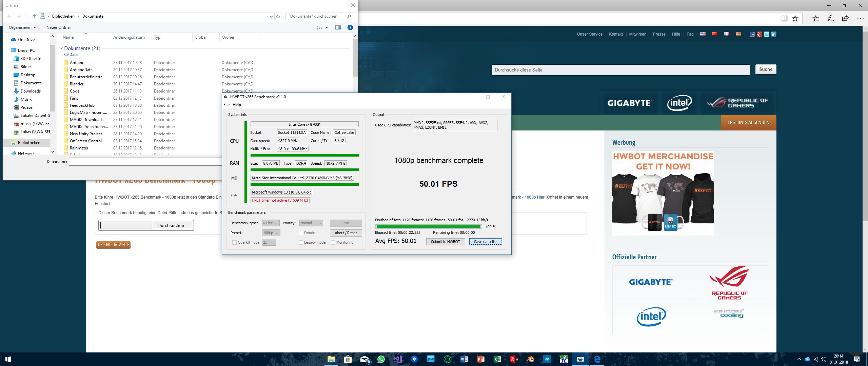Open the Benchmark type 64-bit dropdown
This screenshot has width=868, height=366.
point(271,223)
